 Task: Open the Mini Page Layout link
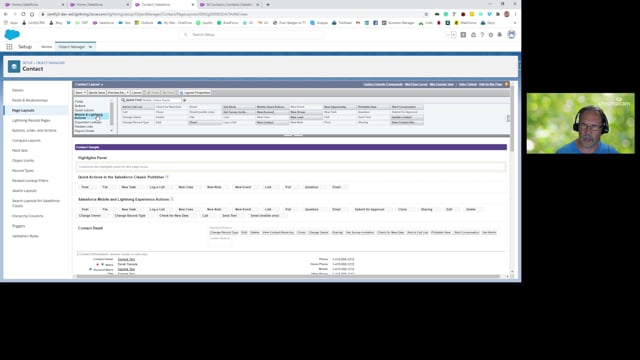click(x=416, y=84)
